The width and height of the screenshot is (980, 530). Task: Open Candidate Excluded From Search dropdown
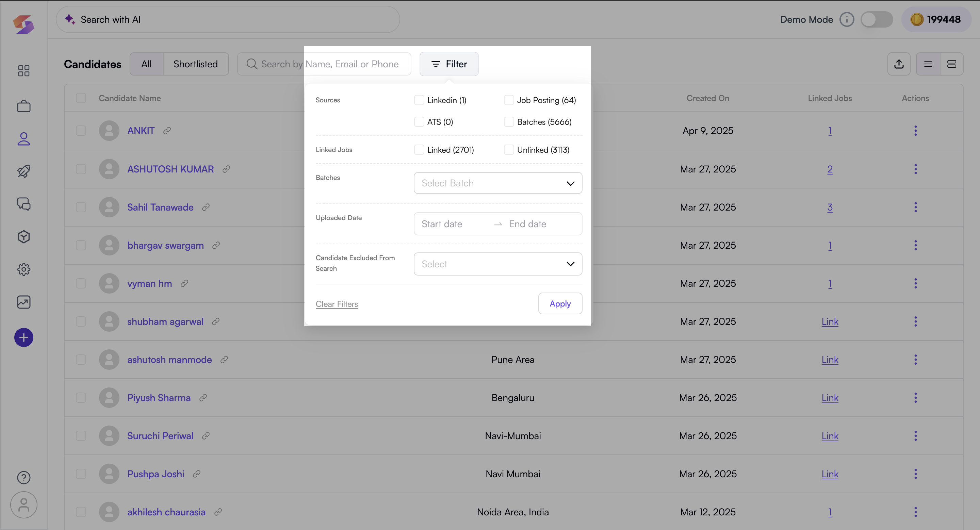(x=497, y=264)
